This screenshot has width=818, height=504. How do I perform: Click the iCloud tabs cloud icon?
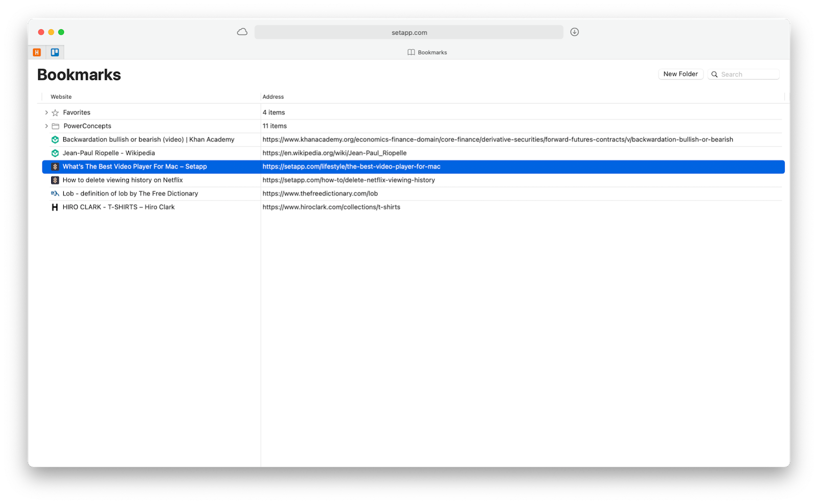point(242,32)
